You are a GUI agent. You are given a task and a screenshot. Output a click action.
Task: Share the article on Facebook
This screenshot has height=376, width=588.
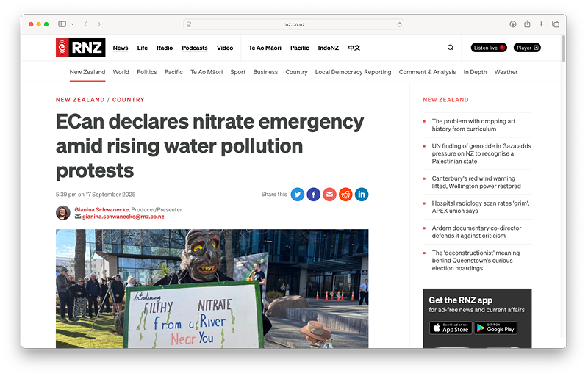[314, 195]
